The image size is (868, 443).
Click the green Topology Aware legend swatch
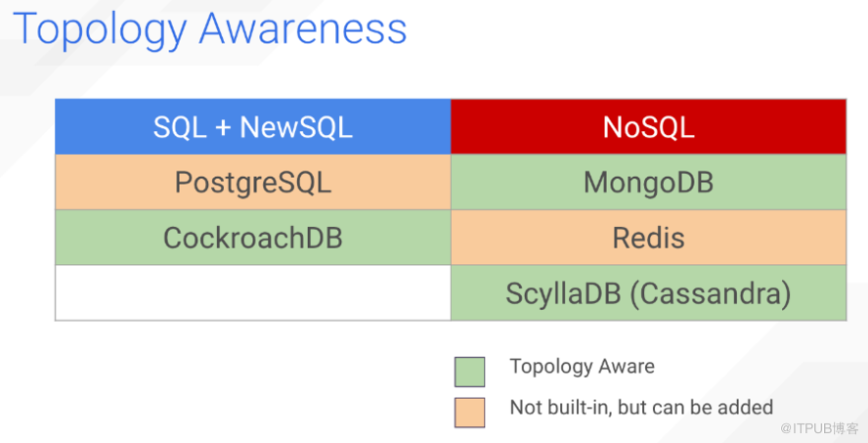pos(469,371)
